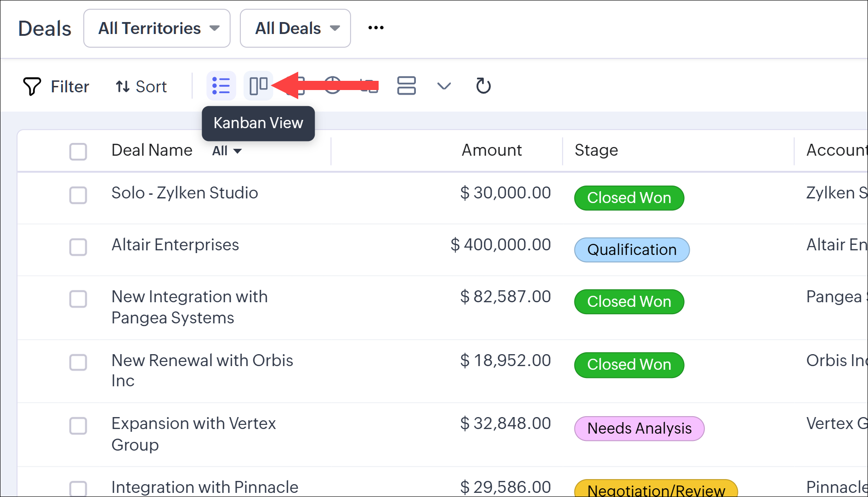Screen dimensions: 868x497
Task: Refresh the deals list
Action: [x=483, y=86]
